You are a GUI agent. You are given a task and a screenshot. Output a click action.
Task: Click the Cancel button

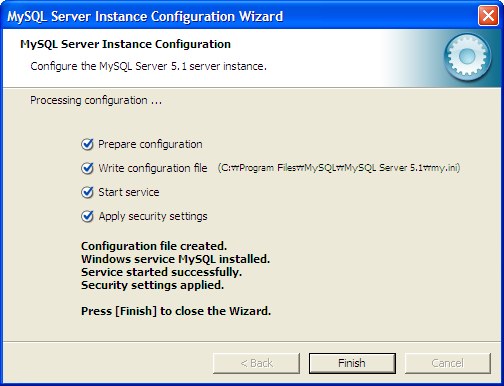tap(448, 363)
